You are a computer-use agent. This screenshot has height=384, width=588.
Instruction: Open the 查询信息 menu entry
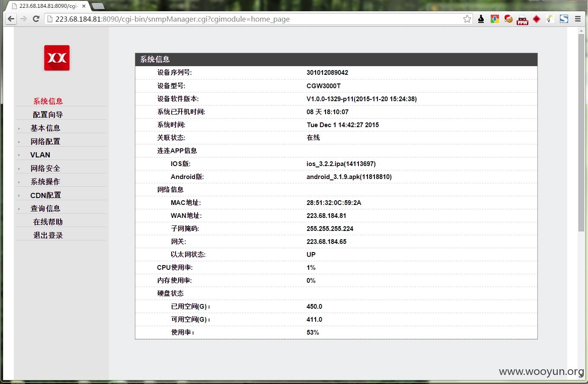45,208
